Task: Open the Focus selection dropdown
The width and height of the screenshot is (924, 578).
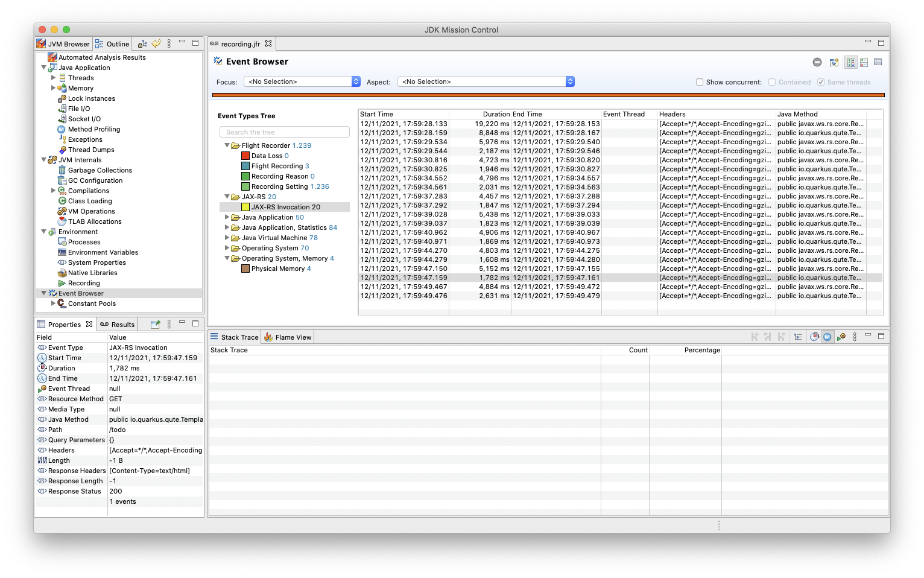Action: click(302, 81)
